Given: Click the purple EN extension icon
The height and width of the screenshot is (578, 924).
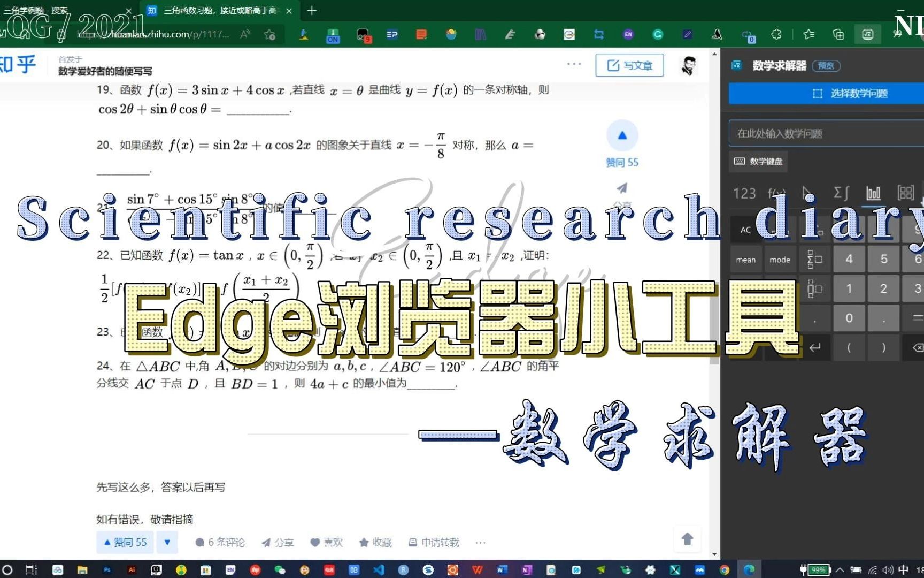Looking at the screenshot, I should coord(628,35).
